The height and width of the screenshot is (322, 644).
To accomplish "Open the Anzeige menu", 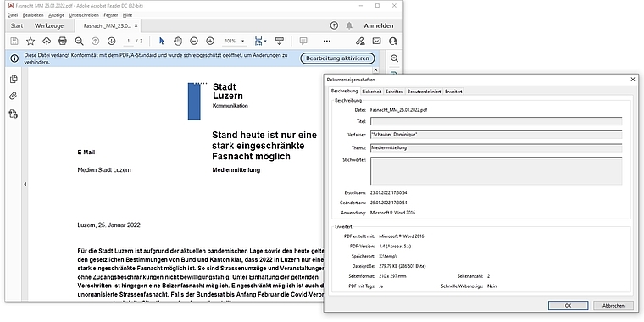I will tap(56, 14).
